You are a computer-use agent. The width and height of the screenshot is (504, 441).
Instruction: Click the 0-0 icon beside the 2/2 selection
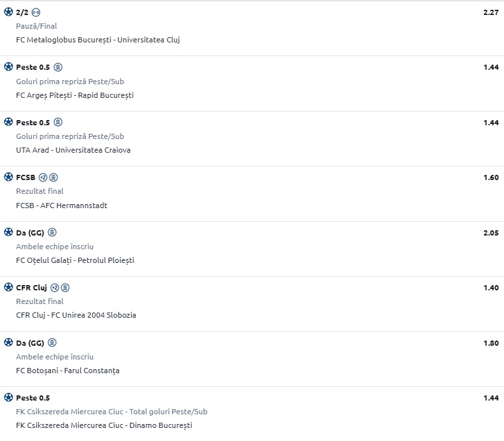(x=36, y=12)
